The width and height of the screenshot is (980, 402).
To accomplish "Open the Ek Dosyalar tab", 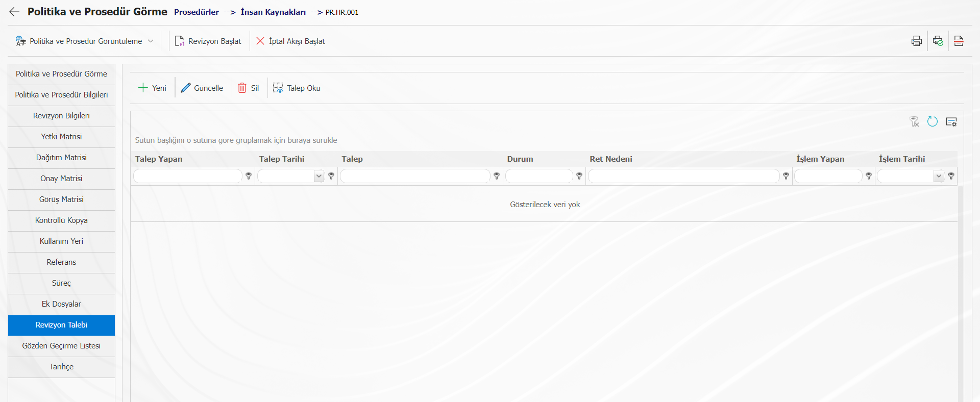I will [x=61, y=304].
